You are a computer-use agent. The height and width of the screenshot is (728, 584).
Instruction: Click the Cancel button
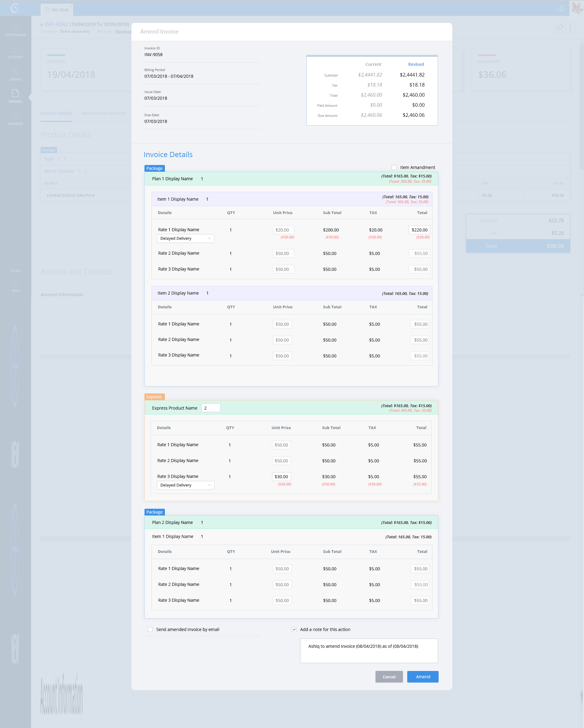point(389,677)
